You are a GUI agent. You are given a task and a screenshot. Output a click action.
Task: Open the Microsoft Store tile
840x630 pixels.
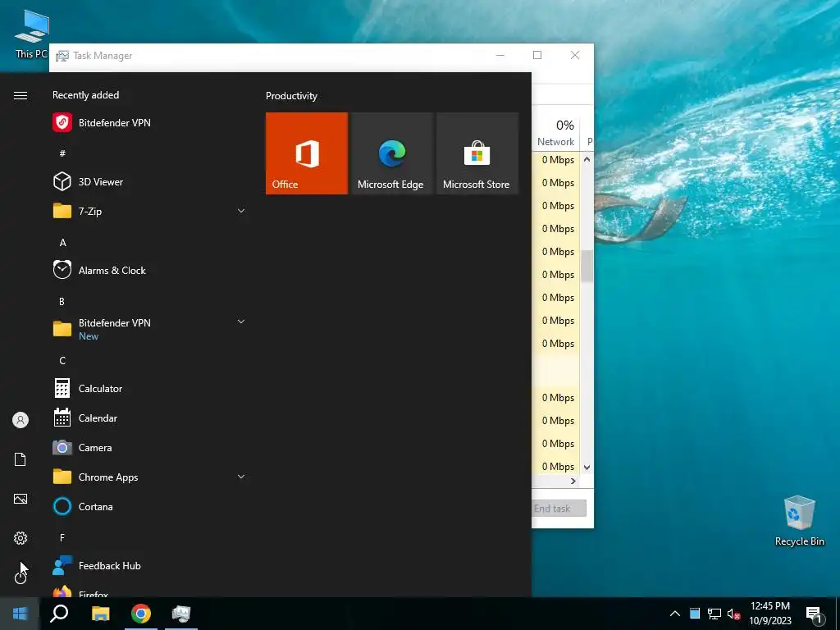pyautogui.click(x=477, y=153)
